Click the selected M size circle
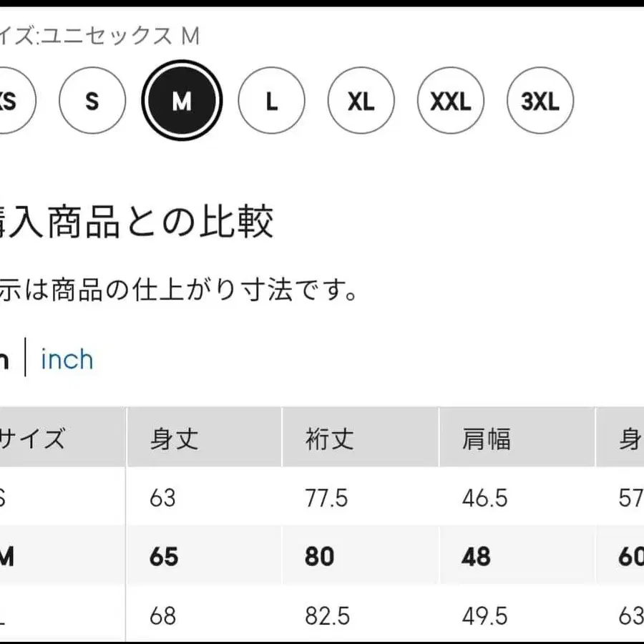Screen dimensions: 644x644 click(182, 102)
